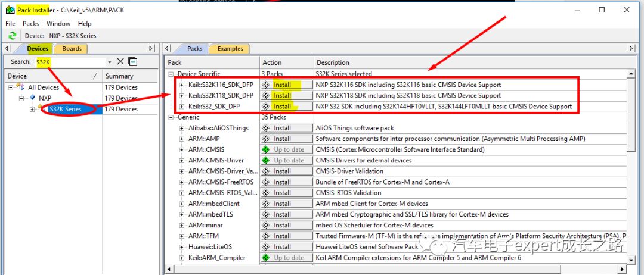Install the Keil::S32K116_SDK_DFP pack
Image resolution: width=644 pixels, height=275 pixels.
[x=286, y=85]
